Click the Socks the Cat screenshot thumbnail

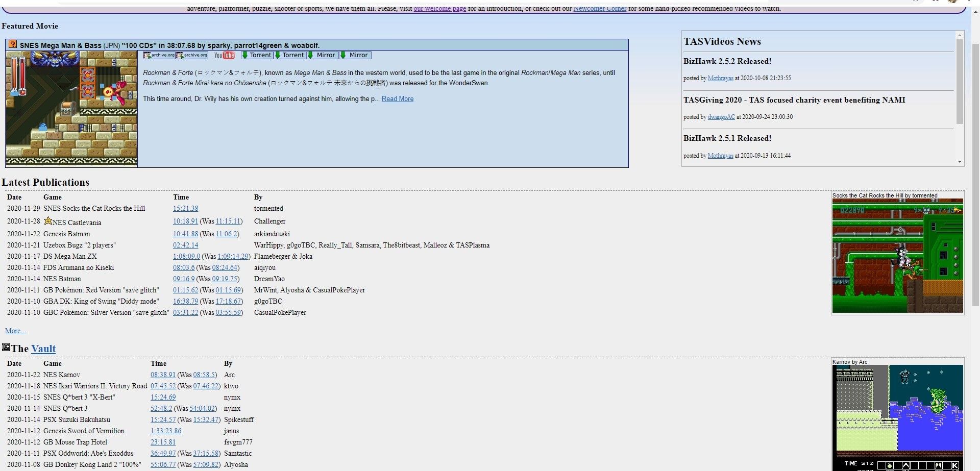pos(897,256)
